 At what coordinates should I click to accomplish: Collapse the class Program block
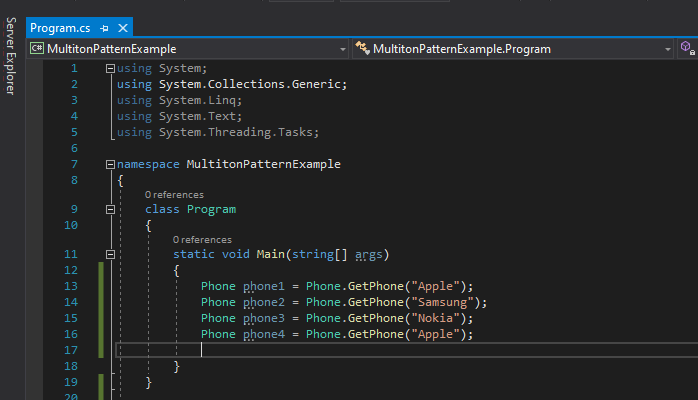point(110,210)
